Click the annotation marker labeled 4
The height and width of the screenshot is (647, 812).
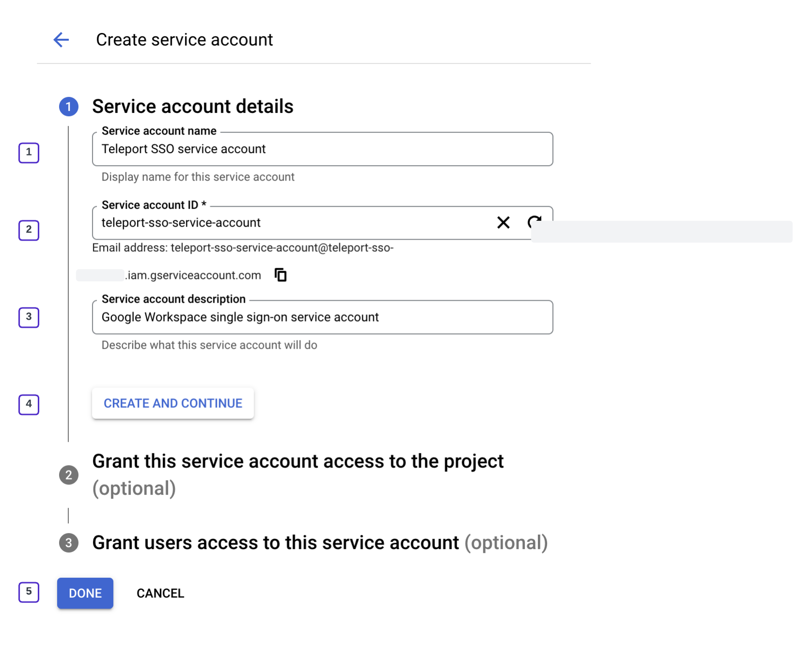(29, 405)
